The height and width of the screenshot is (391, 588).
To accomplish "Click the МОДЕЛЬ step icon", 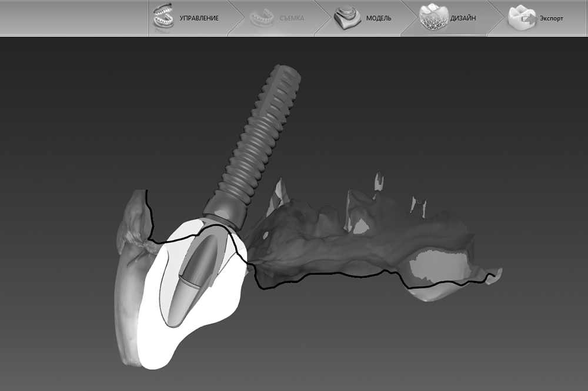I will [x=347, y=18].
